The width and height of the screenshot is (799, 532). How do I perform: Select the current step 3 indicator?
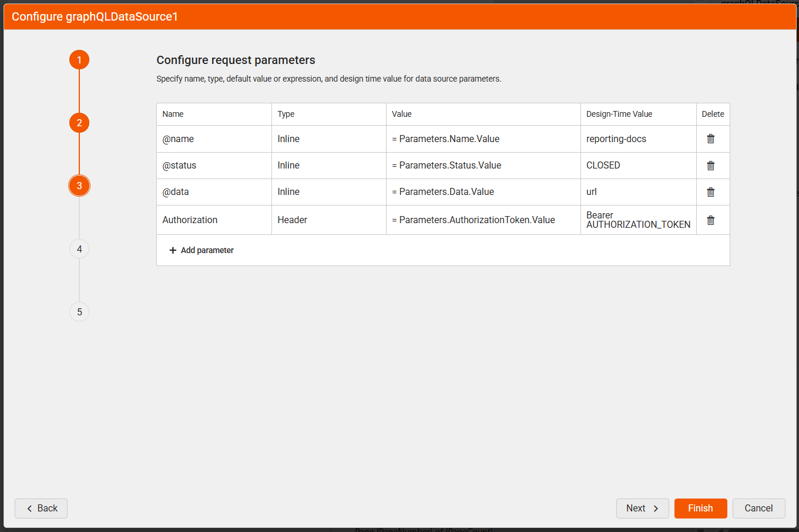[79, 186]
